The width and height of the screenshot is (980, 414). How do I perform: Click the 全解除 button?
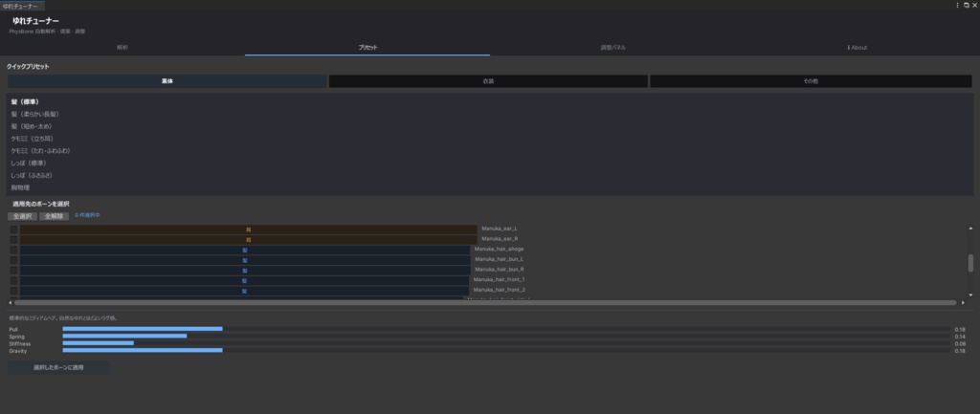(x=54, y=216)
